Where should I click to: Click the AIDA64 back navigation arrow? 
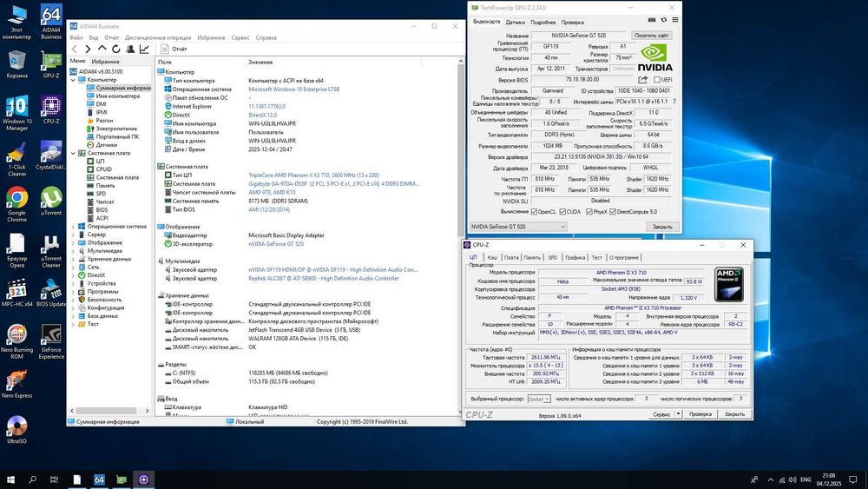[x=75, y=50]
